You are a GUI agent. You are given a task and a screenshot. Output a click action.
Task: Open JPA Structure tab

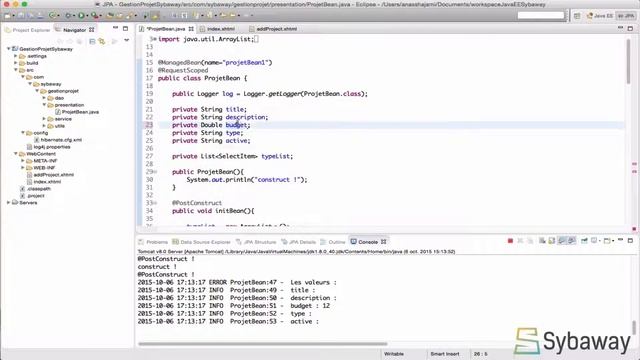[256, 242]
